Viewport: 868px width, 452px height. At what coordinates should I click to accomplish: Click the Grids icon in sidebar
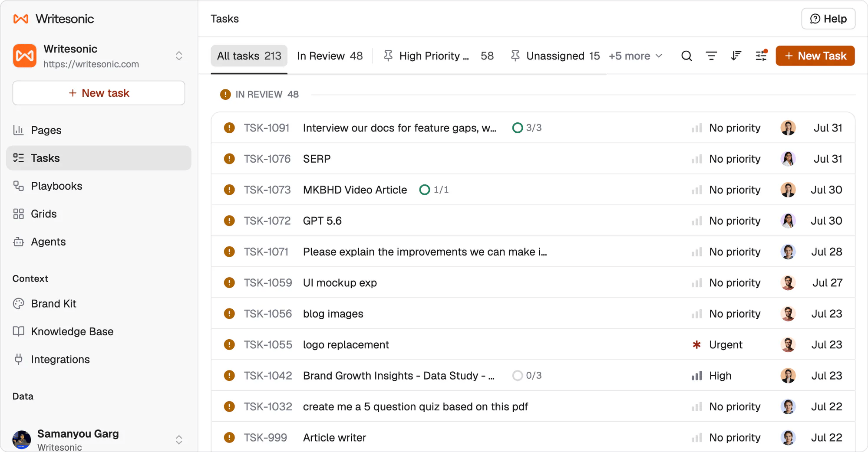[18, 214]
